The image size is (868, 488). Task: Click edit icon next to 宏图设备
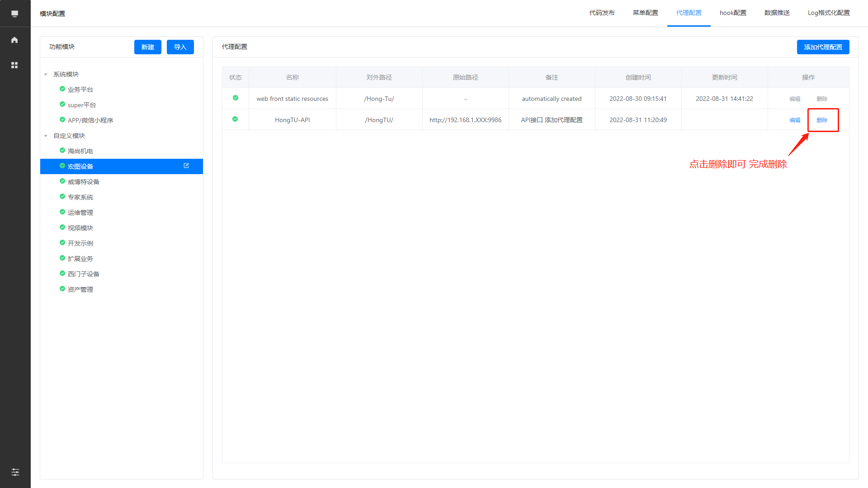click(186, 166)
